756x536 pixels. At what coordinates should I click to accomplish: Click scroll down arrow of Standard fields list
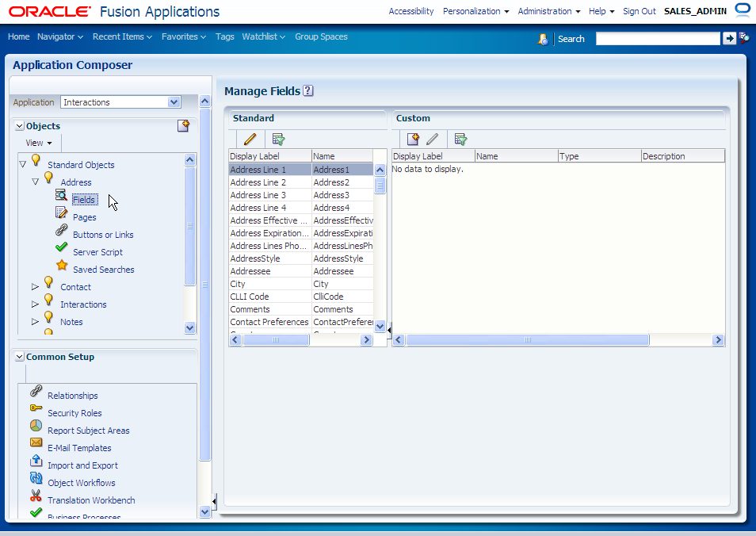[380, 327]
